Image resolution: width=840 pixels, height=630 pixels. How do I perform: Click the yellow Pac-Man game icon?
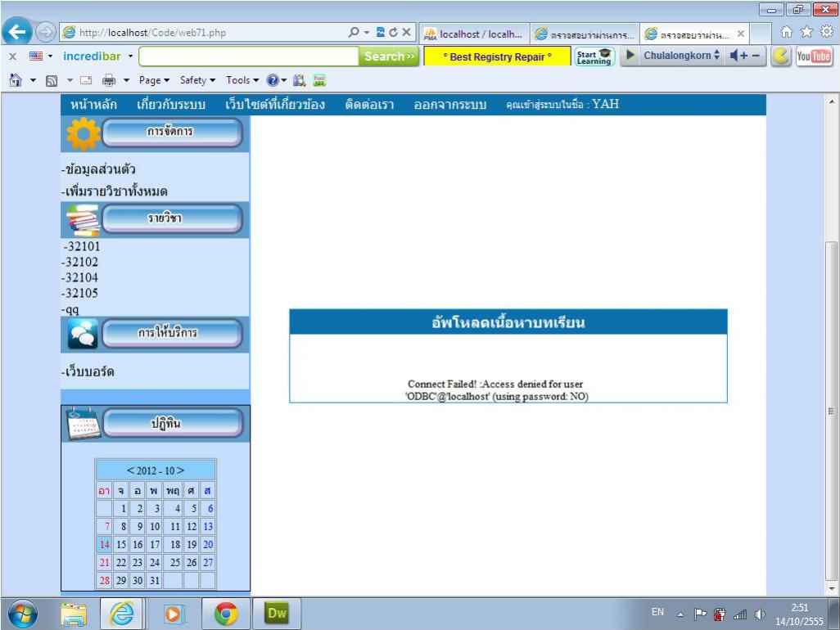(781, 56)
